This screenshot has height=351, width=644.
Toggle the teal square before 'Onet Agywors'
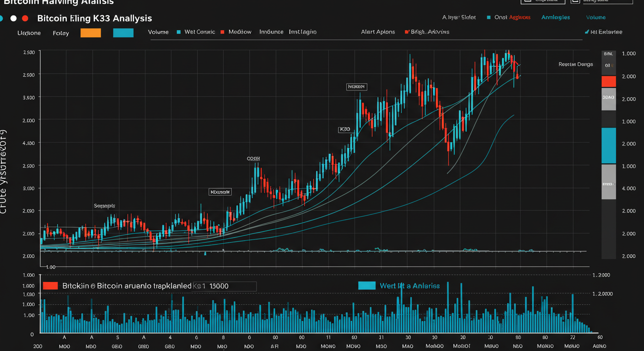point(489,17)
